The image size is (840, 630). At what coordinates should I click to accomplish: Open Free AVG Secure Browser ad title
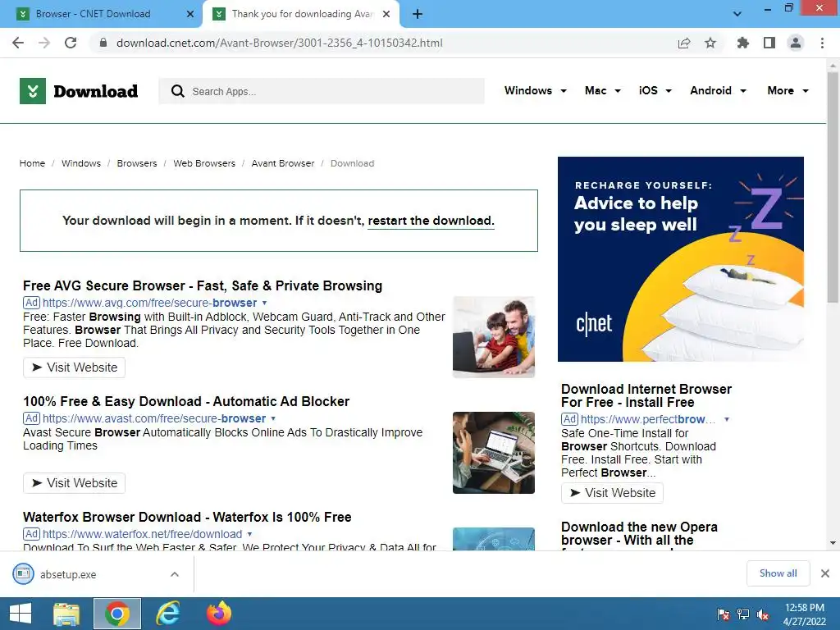coord(203,285)
